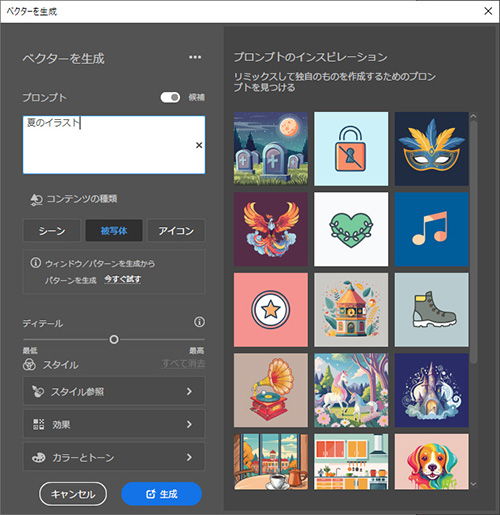Expand the スタイル参照 section
The image size is (500, 515).
(x=114, y=391)
